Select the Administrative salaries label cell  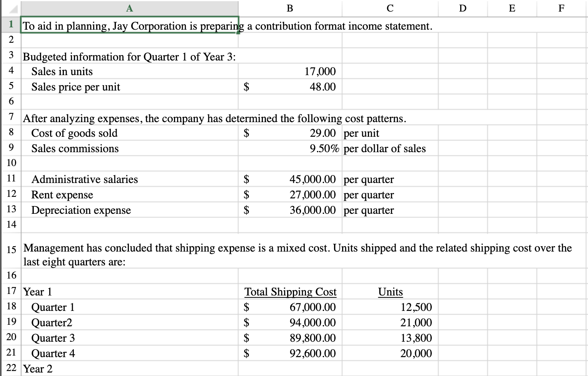point(130,179)
